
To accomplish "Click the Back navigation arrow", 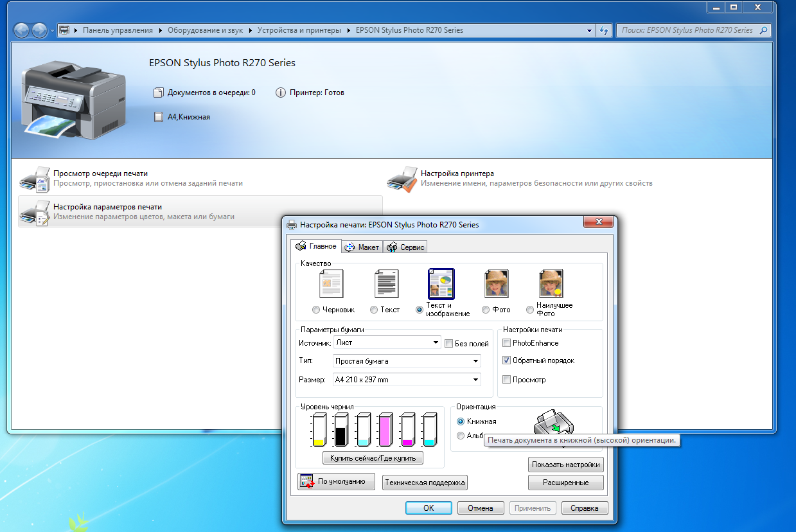I will pos(22,30).
